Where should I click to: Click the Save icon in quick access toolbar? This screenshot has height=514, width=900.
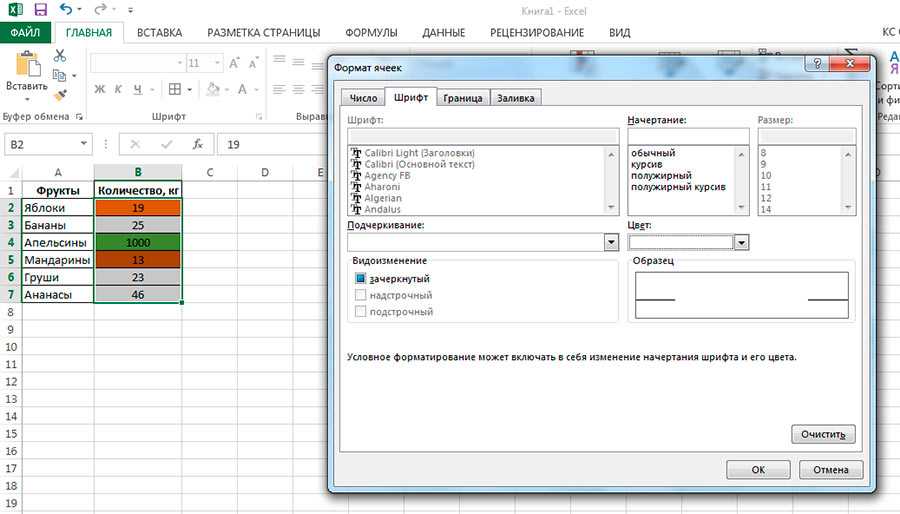point(40,10)
